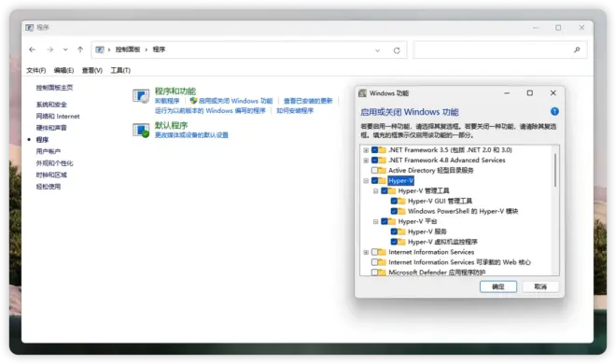Select the highlighted Hyper-V tree label
This screenshot has height=364, width=616.
pyautogui.click(x=400, y=181)
